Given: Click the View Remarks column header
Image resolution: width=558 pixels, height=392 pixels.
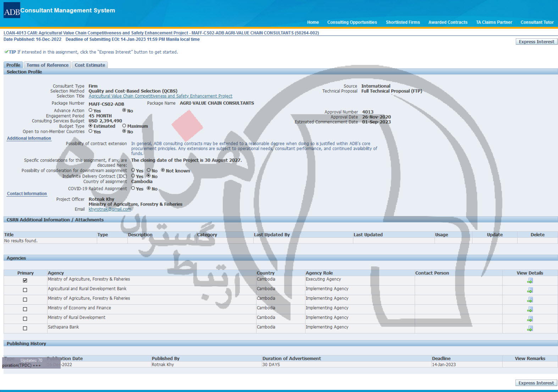Looking at the screenshot, I should pos(530,359).
